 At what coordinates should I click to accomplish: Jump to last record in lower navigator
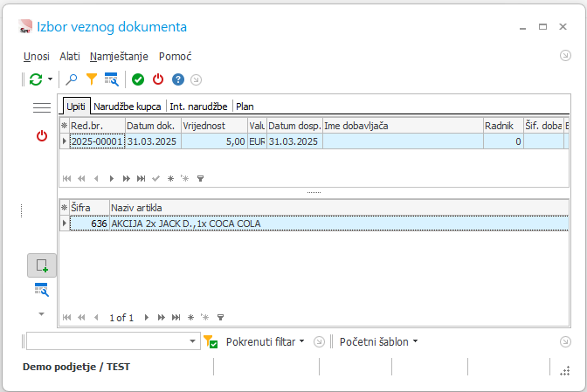176,318
